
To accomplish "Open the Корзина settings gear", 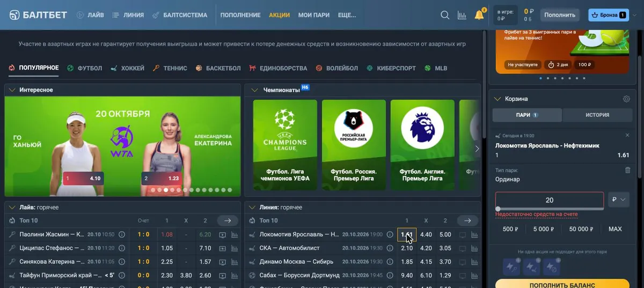I will (x=626, y=99).
